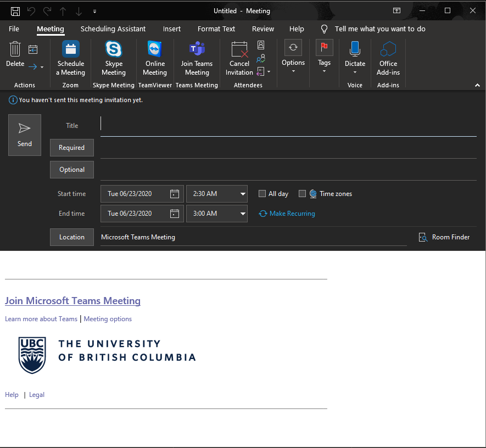Toggle the Time zones checkbox
This screenshot has width=486, height=448.
[x=302, y=194]
